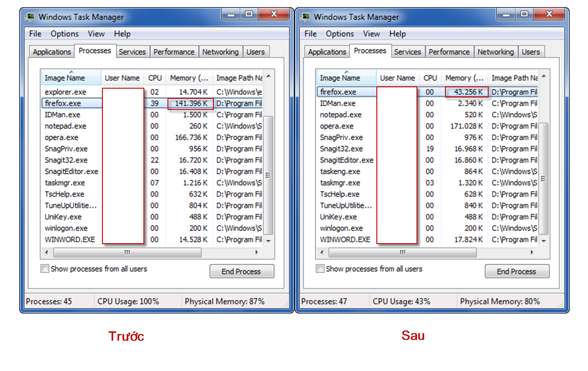This screenshot has width=588, height=371.
Task: Switch to Performance tab in right window
Action: pos(449,52)
